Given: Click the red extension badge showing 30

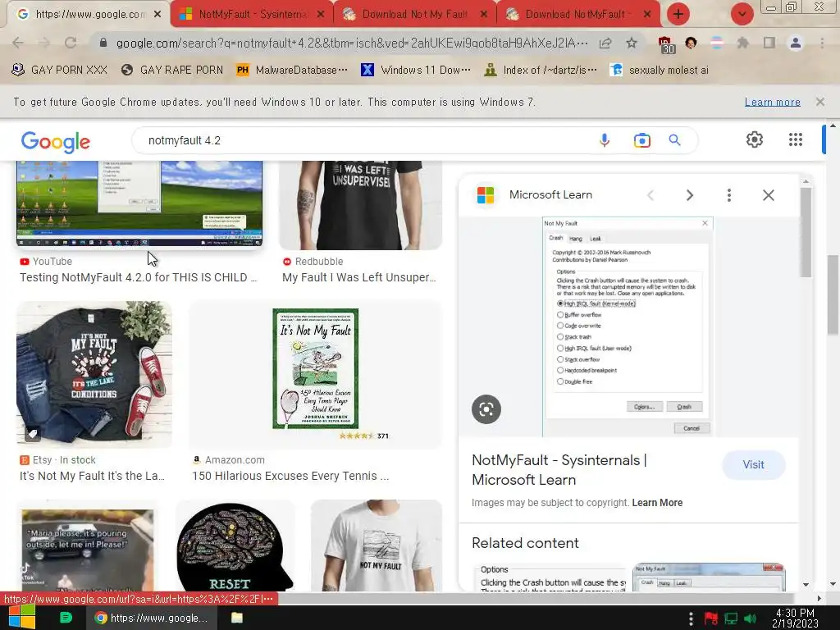Looking at the screenshot, I should point(665,44).
